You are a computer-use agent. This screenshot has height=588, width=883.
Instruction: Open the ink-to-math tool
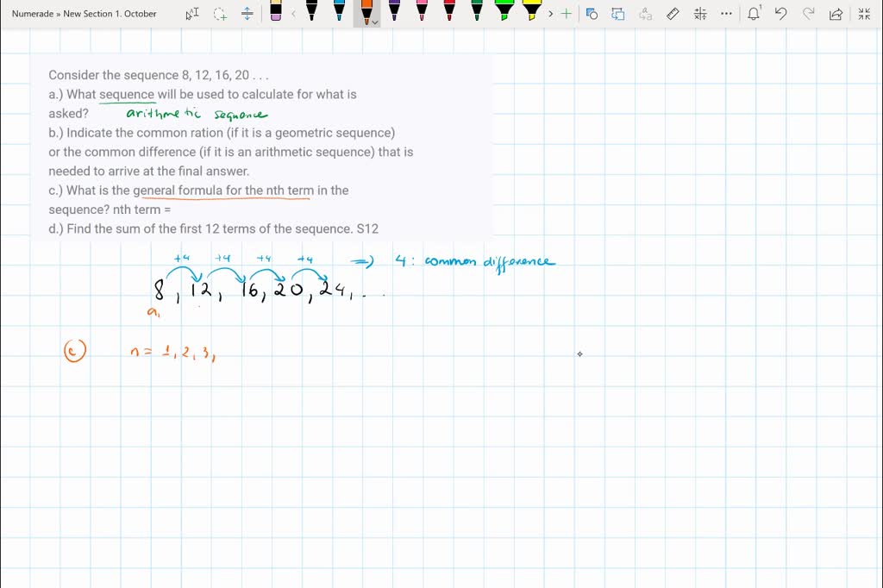(699, 13)
